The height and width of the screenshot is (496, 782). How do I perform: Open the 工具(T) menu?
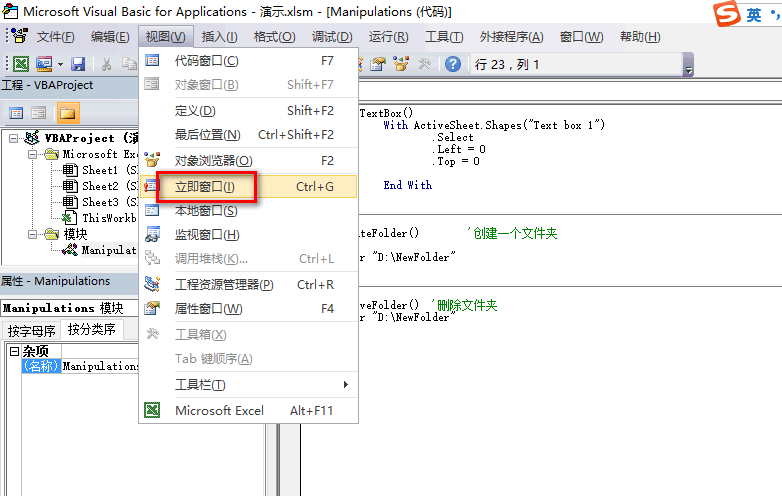(444, 37)
